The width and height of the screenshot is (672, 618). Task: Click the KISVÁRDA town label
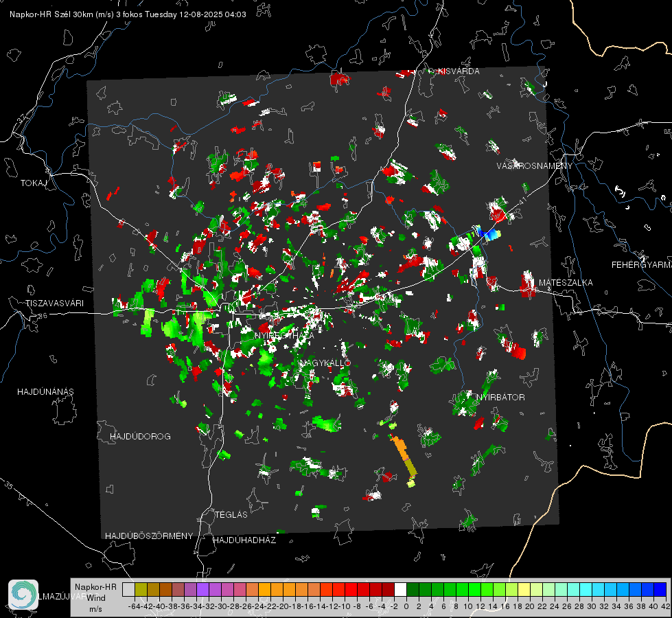pyautogui.click(x=459, y=71)
